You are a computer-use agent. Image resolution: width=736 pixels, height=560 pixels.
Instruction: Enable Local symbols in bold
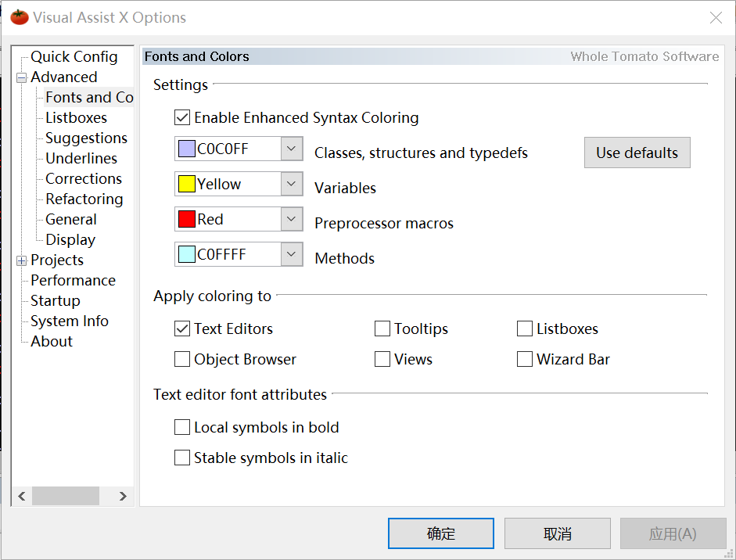pyautogui.click(x=181, y=427)
